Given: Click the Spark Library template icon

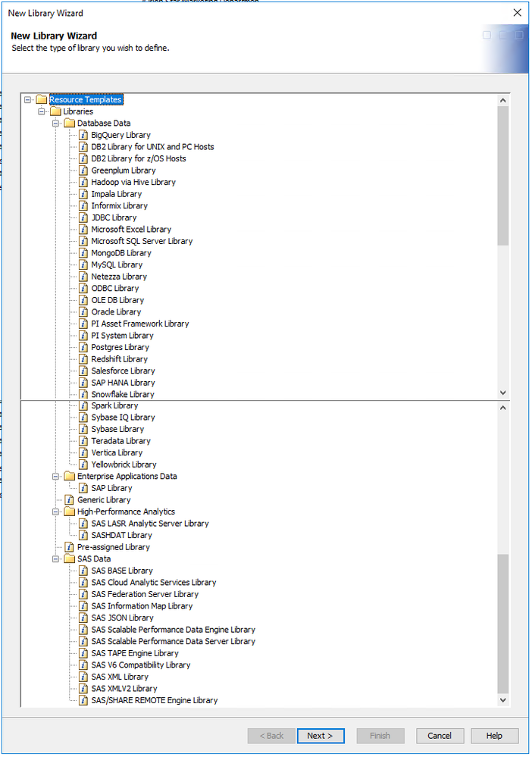Looking at the screenshot, I should click(x=83, y=405).
